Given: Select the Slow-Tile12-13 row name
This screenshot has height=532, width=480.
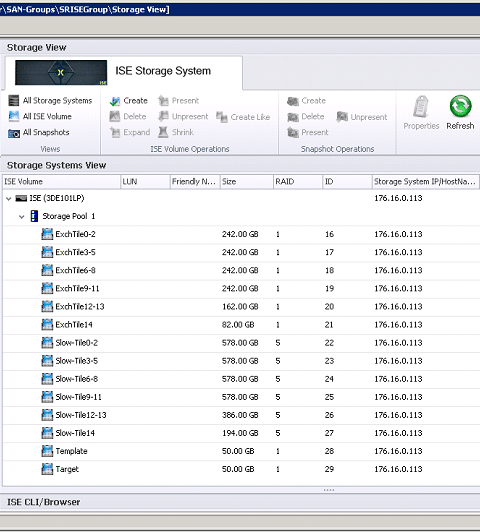Looking at the screenshot, I should pyautogui.click(x=81, y=415).
